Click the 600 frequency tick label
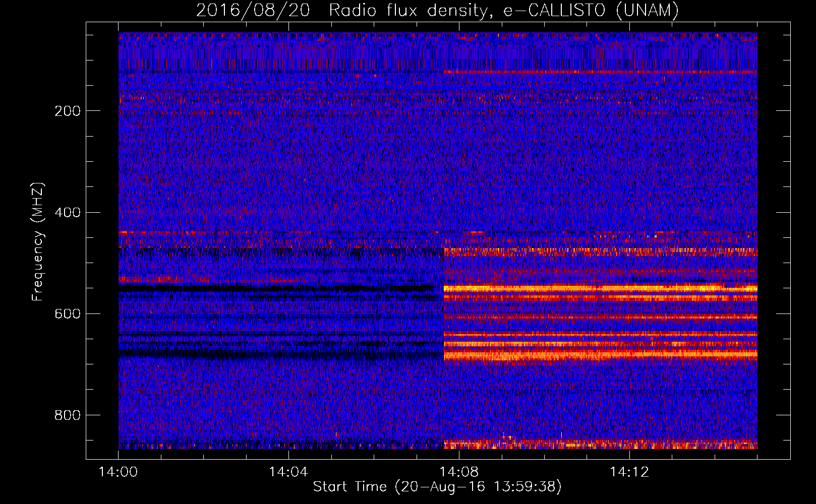The width and height of the screenshot is (816, 504). [68, 314]
